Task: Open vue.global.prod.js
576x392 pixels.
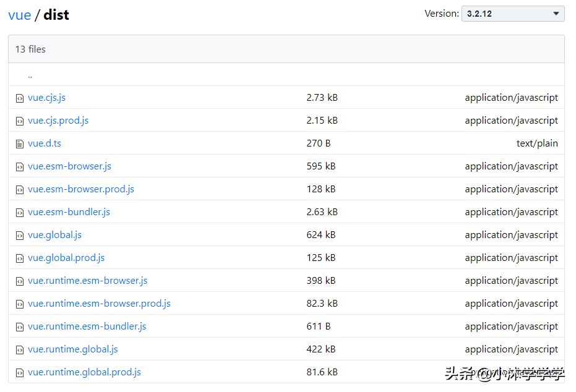Action: (66, 257)
